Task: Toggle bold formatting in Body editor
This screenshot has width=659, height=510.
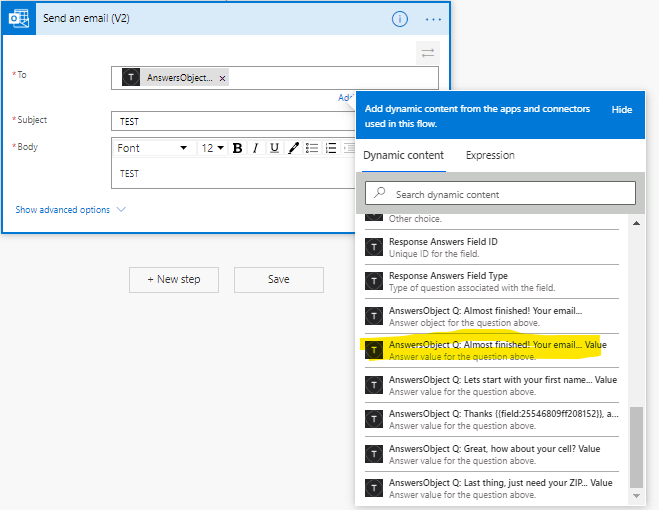Action: tap(237, 148)
